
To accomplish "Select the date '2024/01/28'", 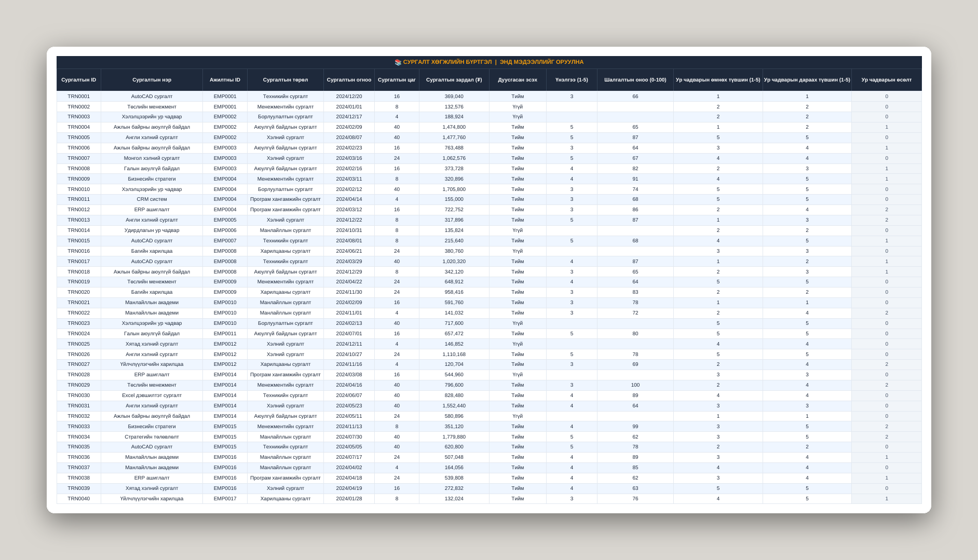I will tap(349, 499).
